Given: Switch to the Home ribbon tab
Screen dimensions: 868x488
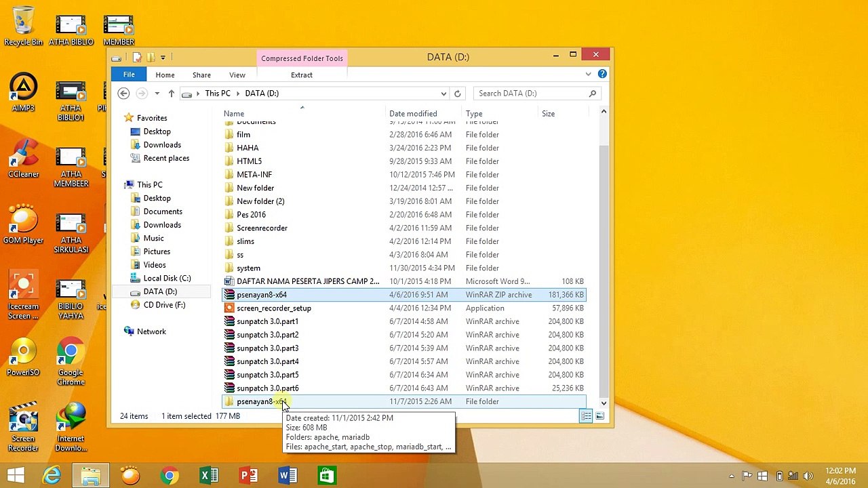Looking at the screenshot, I should point(165,75).
